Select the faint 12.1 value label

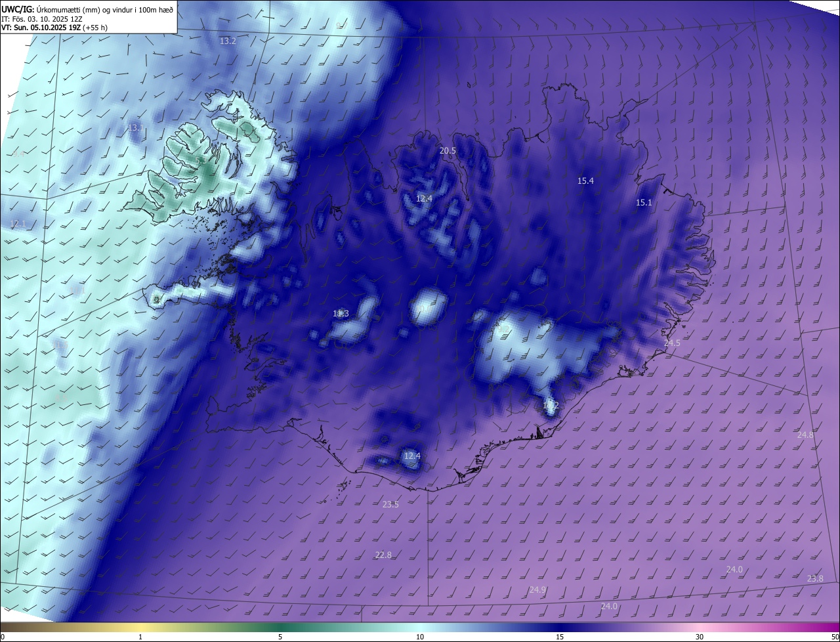click(x=18, y=224)
